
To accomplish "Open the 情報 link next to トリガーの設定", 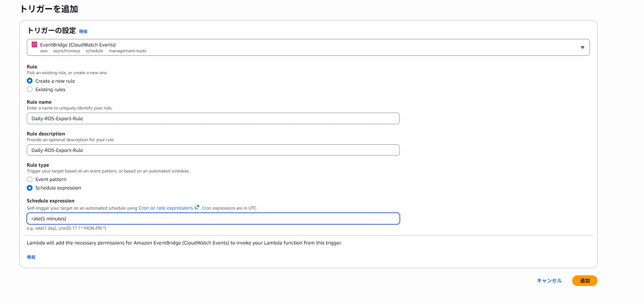I will (83, 31).
